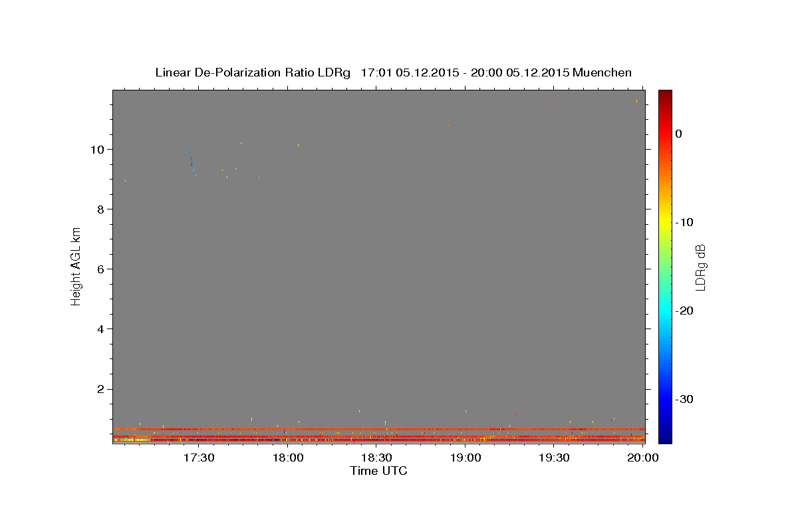Click the 18:00 time tick label

[287, 458]
